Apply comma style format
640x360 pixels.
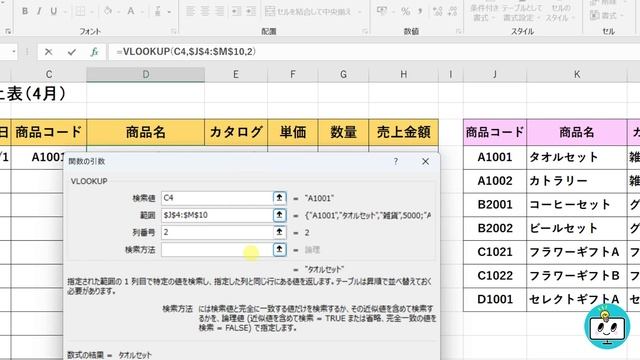point(420,11)
